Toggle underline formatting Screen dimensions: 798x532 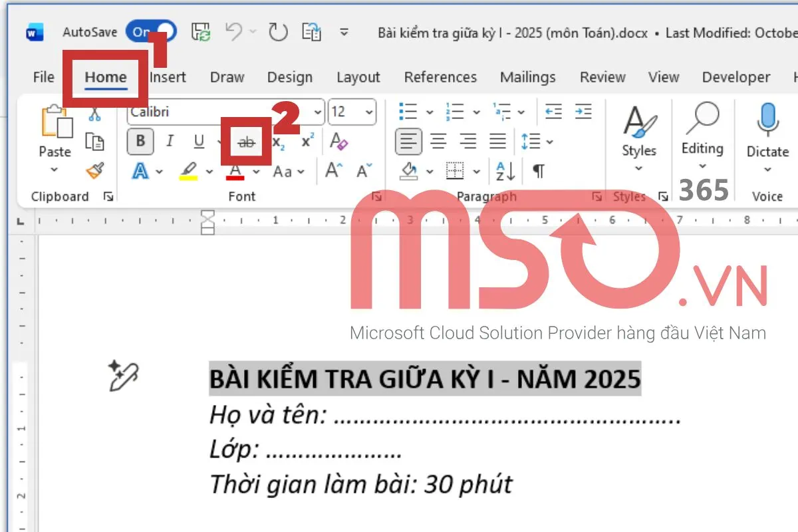point(199,141)
